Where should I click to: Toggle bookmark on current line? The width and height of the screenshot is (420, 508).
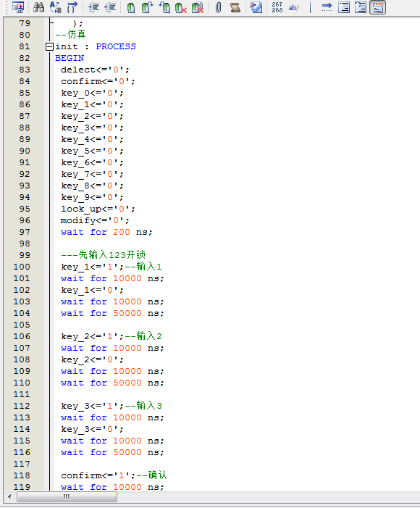tap(131, 7)
